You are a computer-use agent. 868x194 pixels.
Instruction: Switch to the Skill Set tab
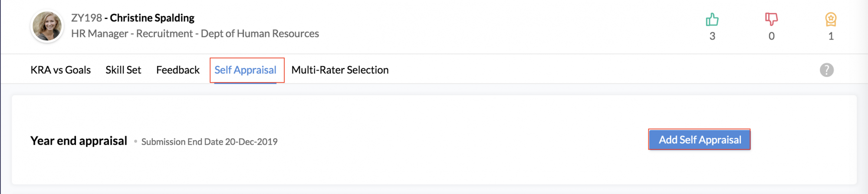coord(123,70)
